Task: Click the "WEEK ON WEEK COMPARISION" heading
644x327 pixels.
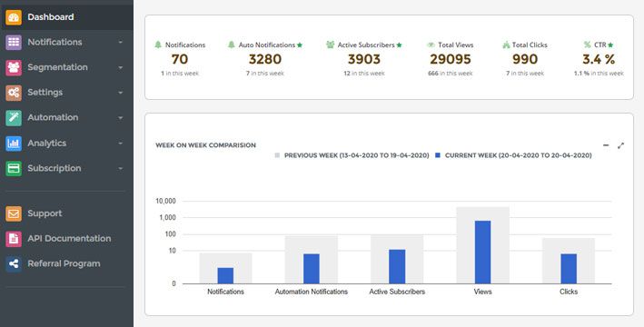Action: pyautogui.click(x=206, y=145)
